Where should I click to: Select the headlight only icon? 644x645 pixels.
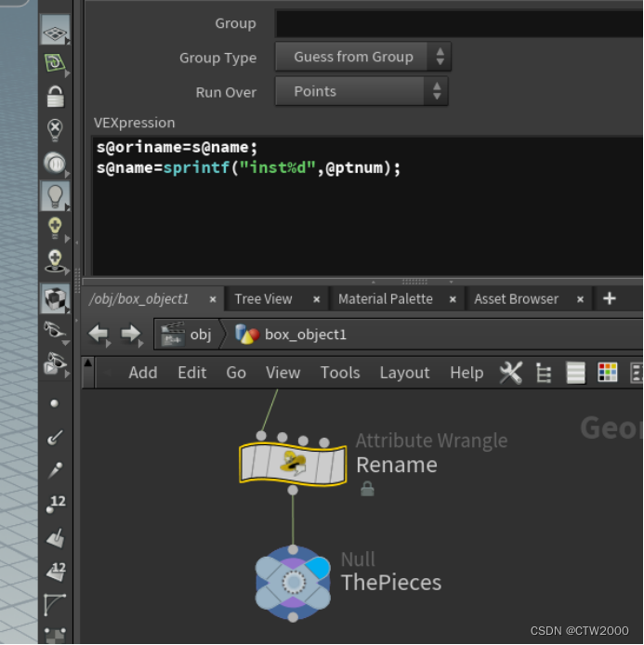coord(55,163)
